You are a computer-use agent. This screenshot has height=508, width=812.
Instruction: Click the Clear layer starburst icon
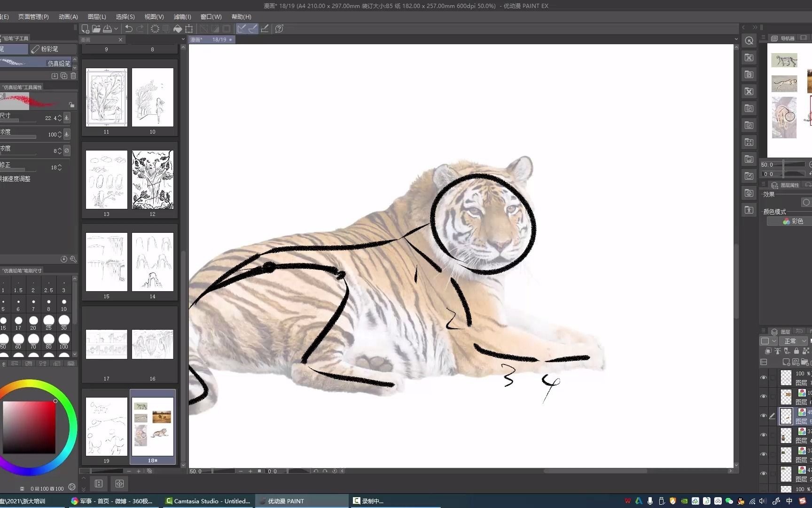click(x=155, y=29)
